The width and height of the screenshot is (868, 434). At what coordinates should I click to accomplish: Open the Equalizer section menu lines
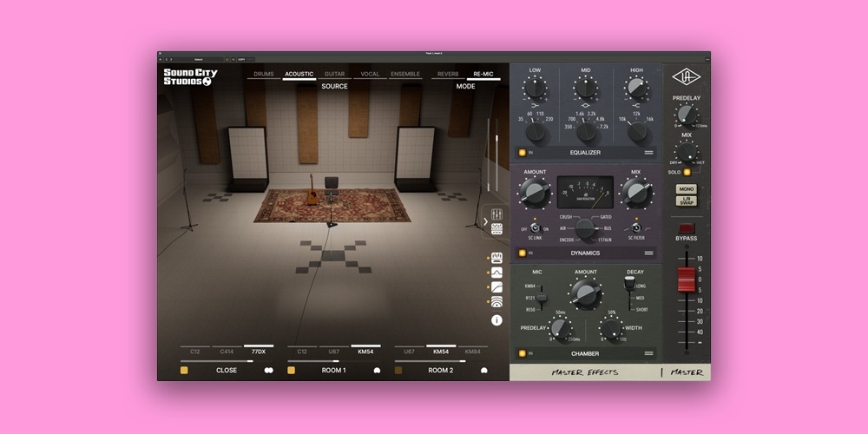[648, 152]
